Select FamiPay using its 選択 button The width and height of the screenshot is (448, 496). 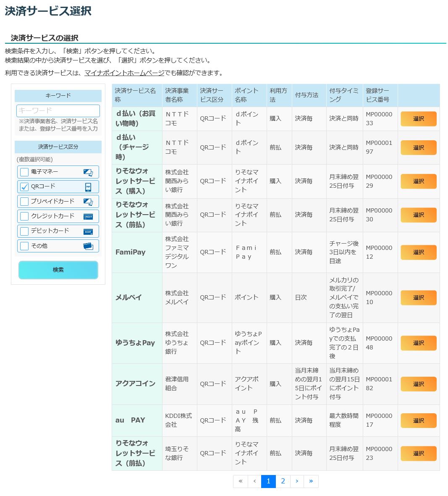tap(418, 252)
